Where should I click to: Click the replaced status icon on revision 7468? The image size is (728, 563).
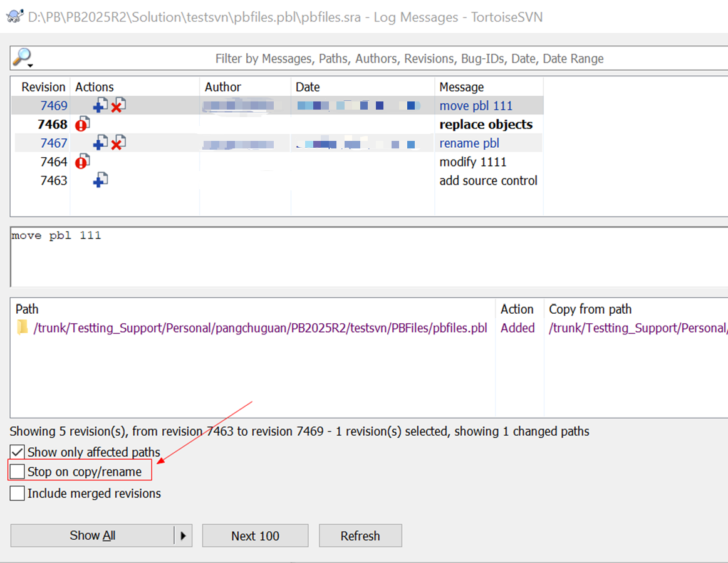81,124
